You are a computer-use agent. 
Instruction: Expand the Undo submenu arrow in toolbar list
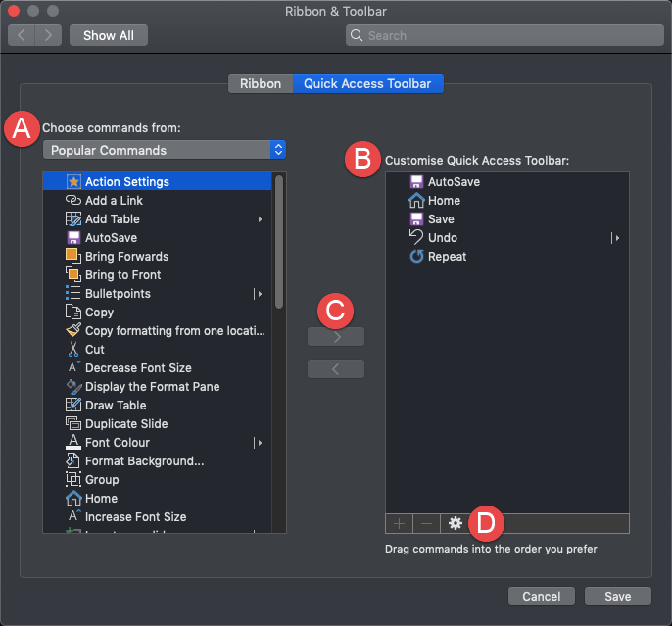point(615,238)
